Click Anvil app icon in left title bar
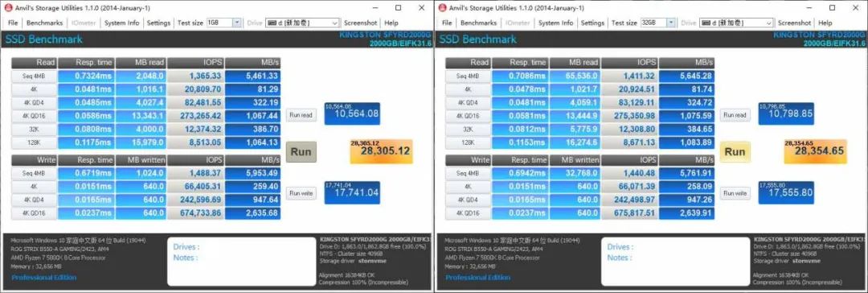The height and width of the screenshot is (293, 868). tap(8, 8)
